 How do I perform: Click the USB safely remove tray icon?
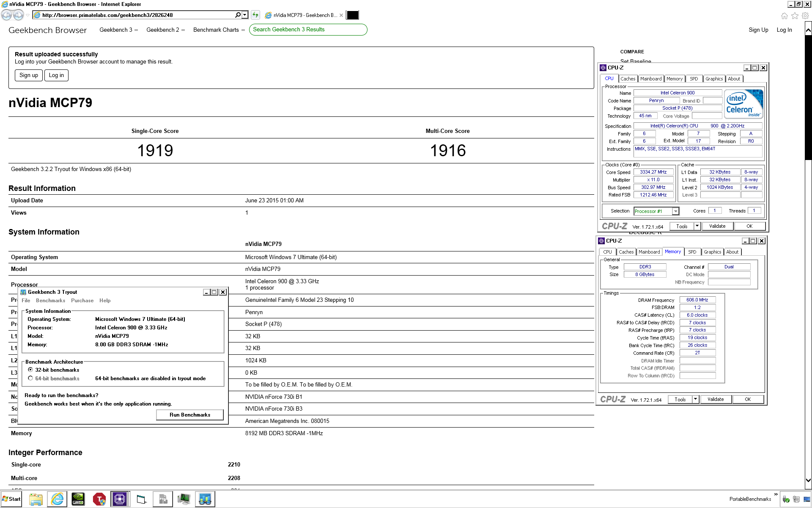coord(786,500)
